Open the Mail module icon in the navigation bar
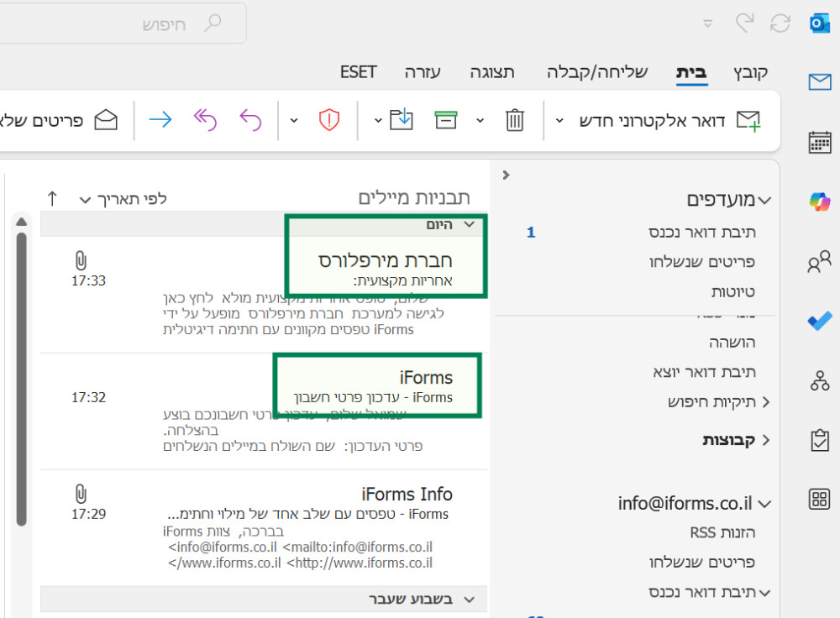The width and height of the screenshot is (840, 618). pyautogui.click(x=820, y=82)
